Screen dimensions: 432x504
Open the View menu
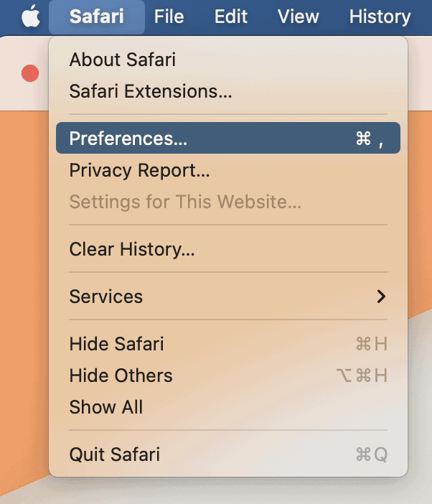(298, 17)
